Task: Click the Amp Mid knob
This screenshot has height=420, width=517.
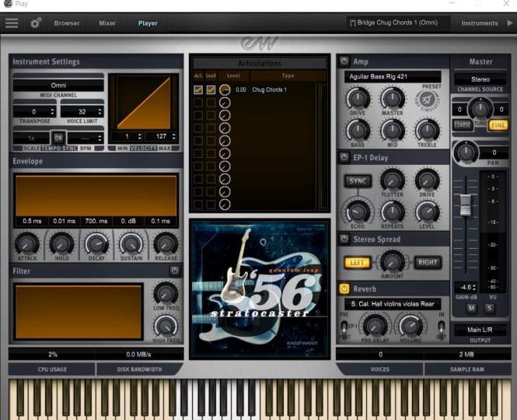Action: [393, 131]
